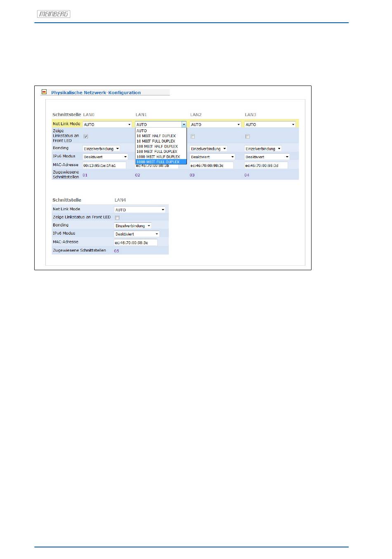Image resolution: width=392 pixels, height=559 pixels.
Task: Click the LAN1 column header
Action: pos(141,114)
